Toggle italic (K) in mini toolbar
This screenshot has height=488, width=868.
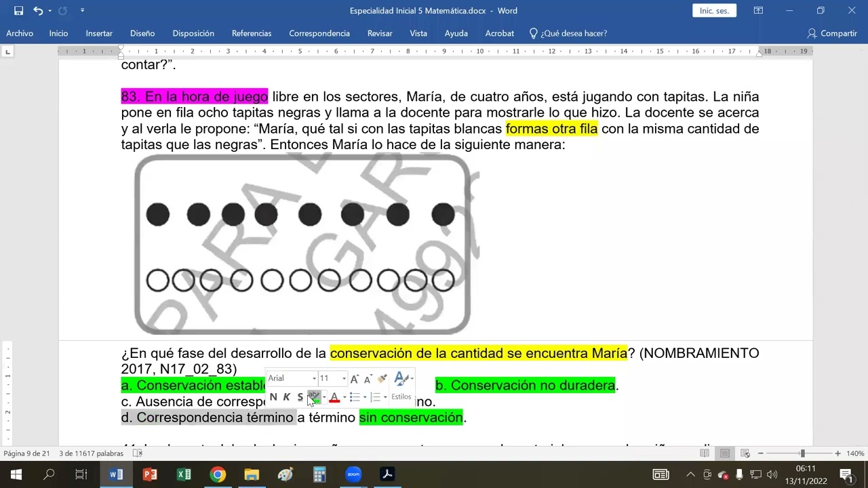287,397
